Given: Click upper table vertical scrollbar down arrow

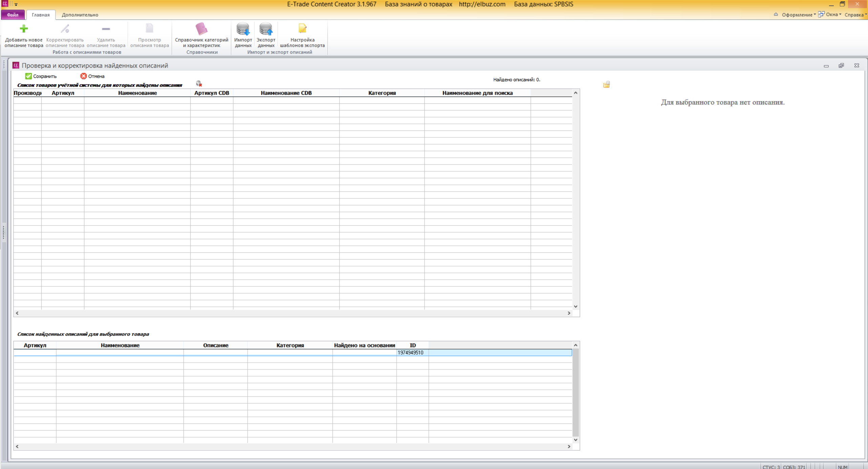Looking at the screenshot, I should pyautogui.click(x=575, y=306).
